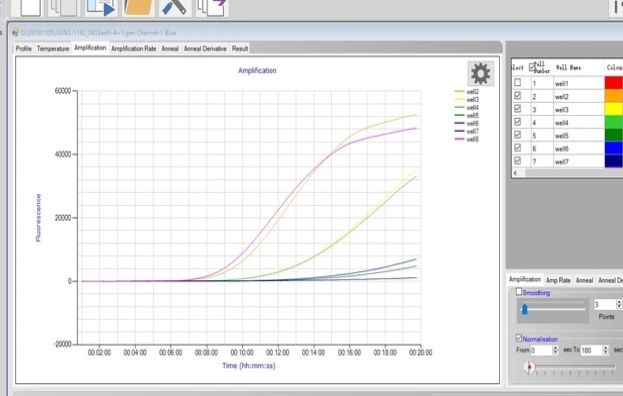Open the wrench and screwdriver tools icon
This screenshot has width=623, height=396.
click(175, 7)
